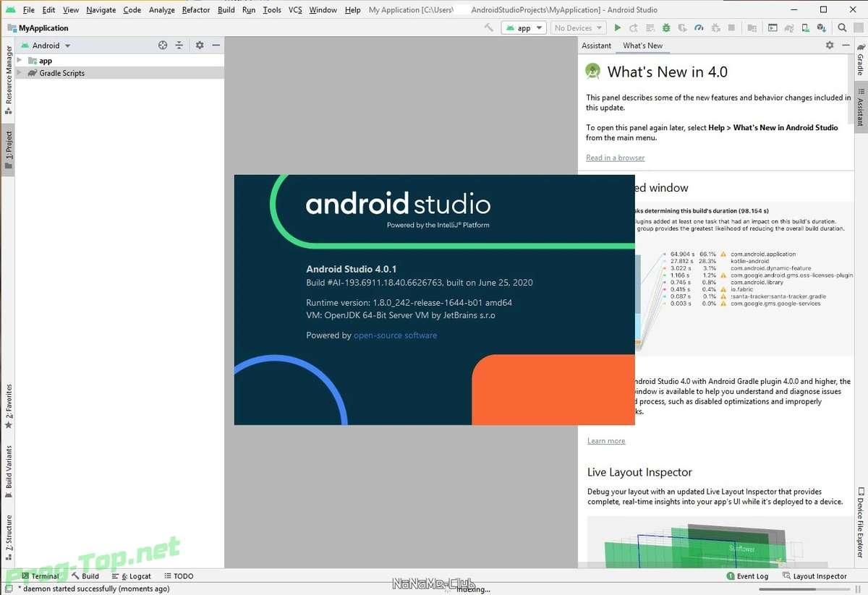Click Read in a browser link
The image size is (868, 595).
616,158
